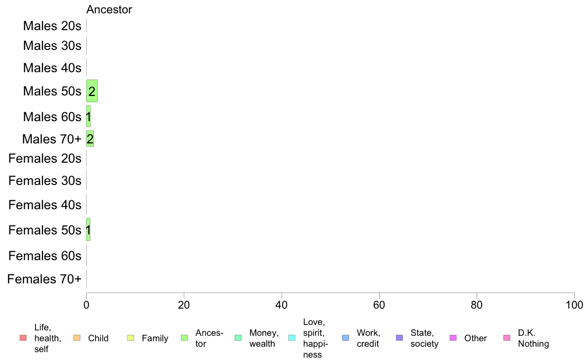Click the D.K. Nothing legend swatch
The height and width of the screenshot is (364, 588).
507,338
